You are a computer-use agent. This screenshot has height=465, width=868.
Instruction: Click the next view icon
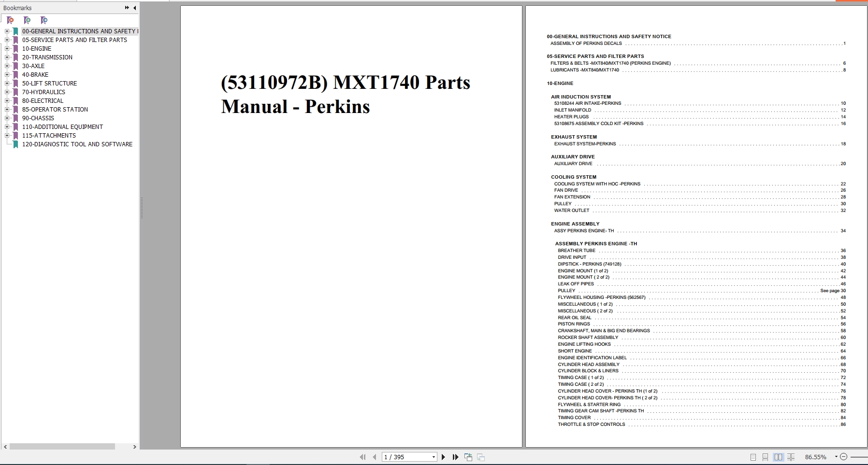pos(481,457)
